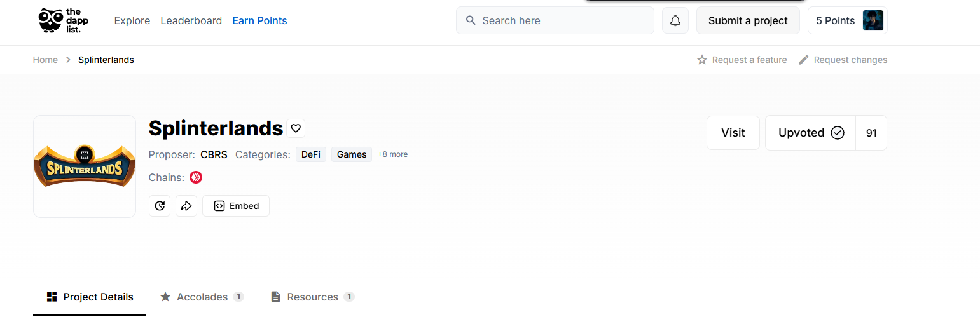
Task: Click the Embed button label
Action: coord(244,206)
